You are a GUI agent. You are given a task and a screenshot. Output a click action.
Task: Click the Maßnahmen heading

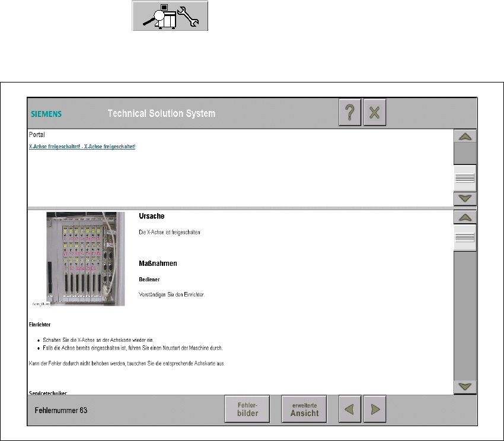[x=158, y=264]
